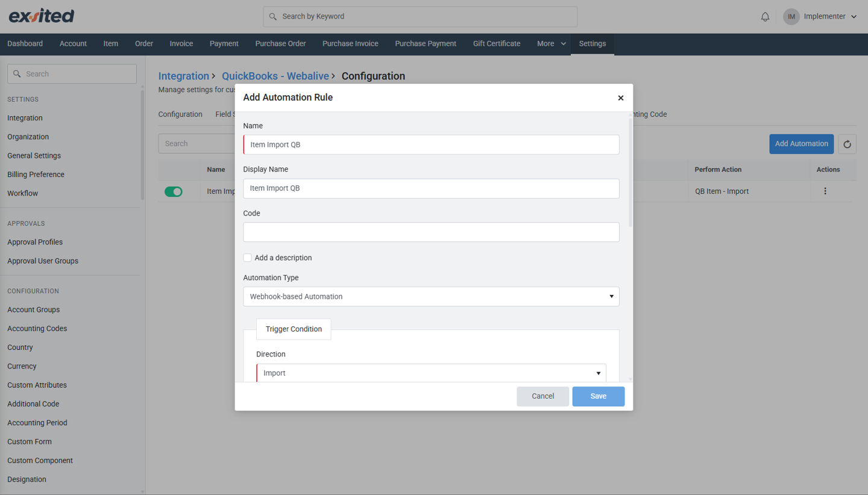This screenshot has height=495, width=868.
Task: Click the sidebar search magnifier icon
Action: 17,74
